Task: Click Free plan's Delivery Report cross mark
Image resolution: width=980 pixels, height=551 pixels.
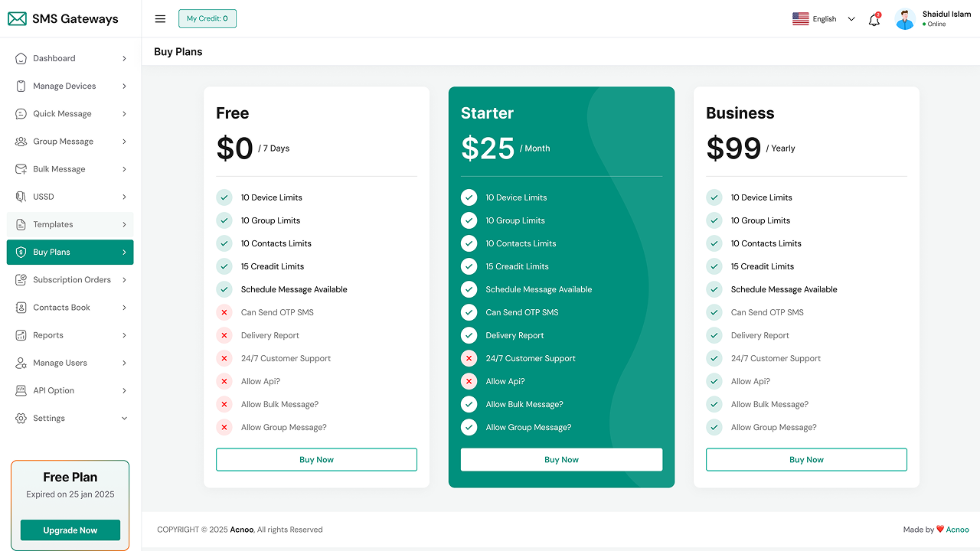Action: [x=224, y=335]
